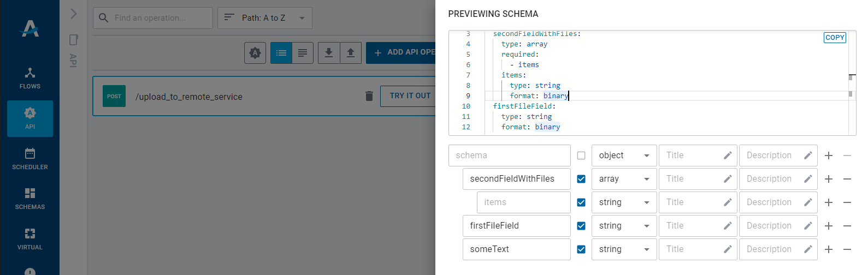Switch to text view in the toolbar
Screen dimensions: 868x275
point(303,53)
